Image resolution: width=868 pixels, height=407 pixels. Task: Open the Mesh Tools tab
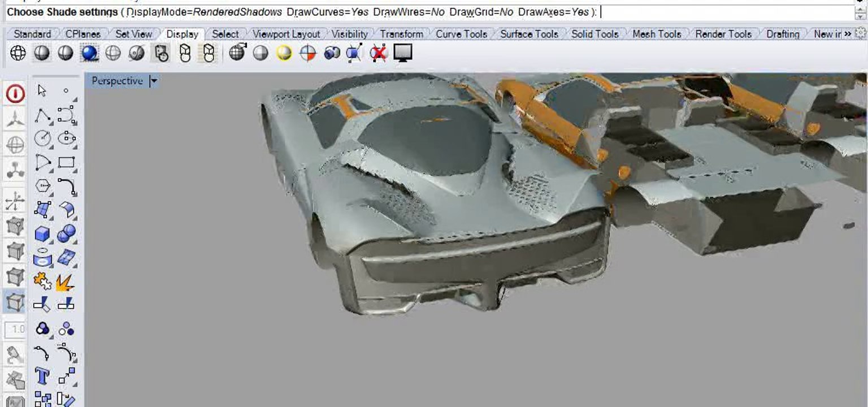[657, 34]
